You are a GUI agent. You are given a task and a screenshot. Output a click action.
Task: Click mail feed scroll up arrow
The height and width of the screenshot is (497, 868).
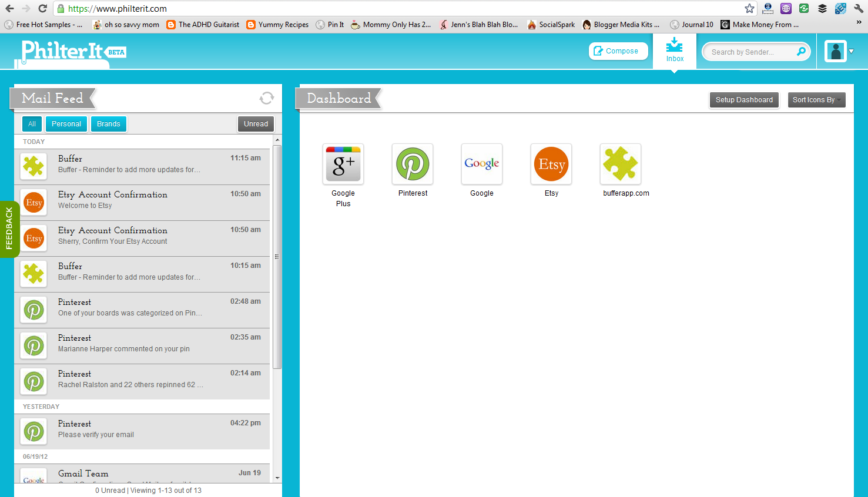277,140
